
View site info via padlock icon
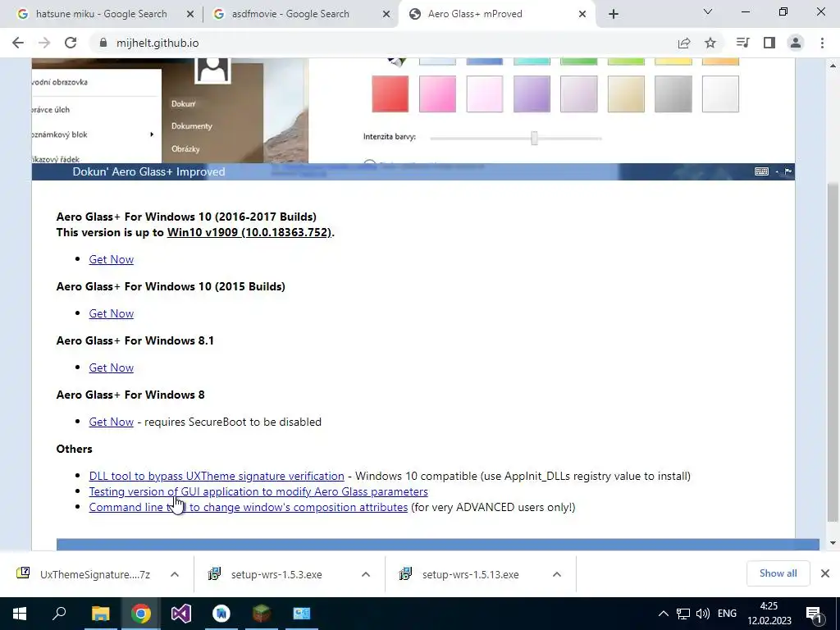(x=103, y=43)
